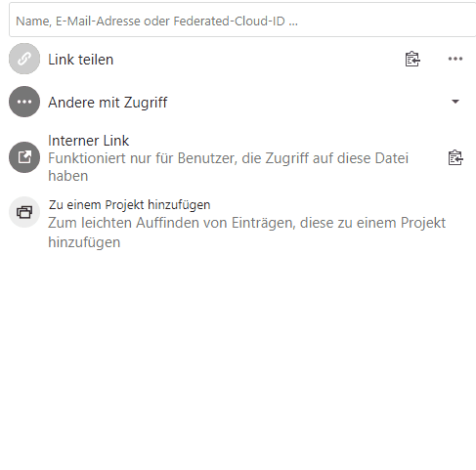Open the three-dots menu for Link teilen
The height and width of the screenshot is (470, 476).
coord(455,59)
